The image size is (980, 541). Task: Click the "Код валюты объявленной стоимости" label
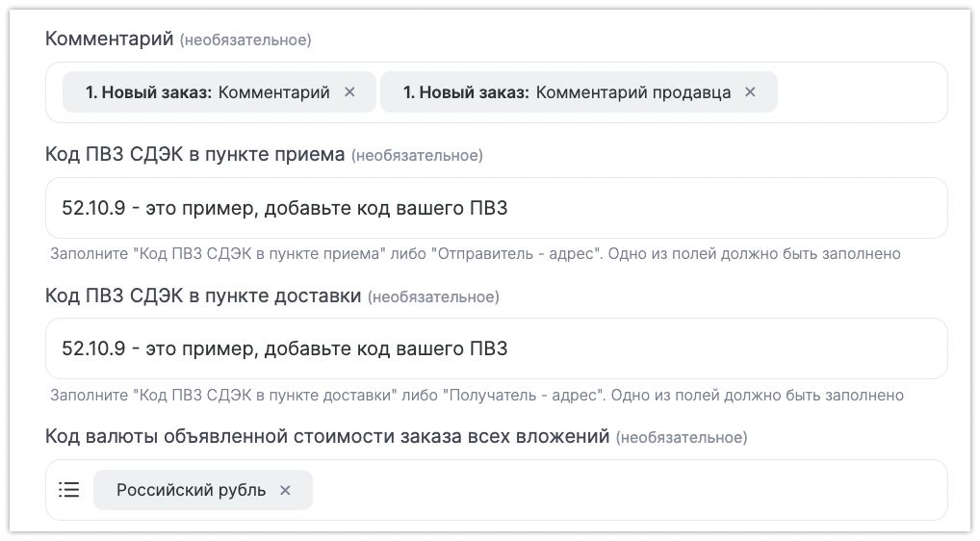tap(327, 437)
